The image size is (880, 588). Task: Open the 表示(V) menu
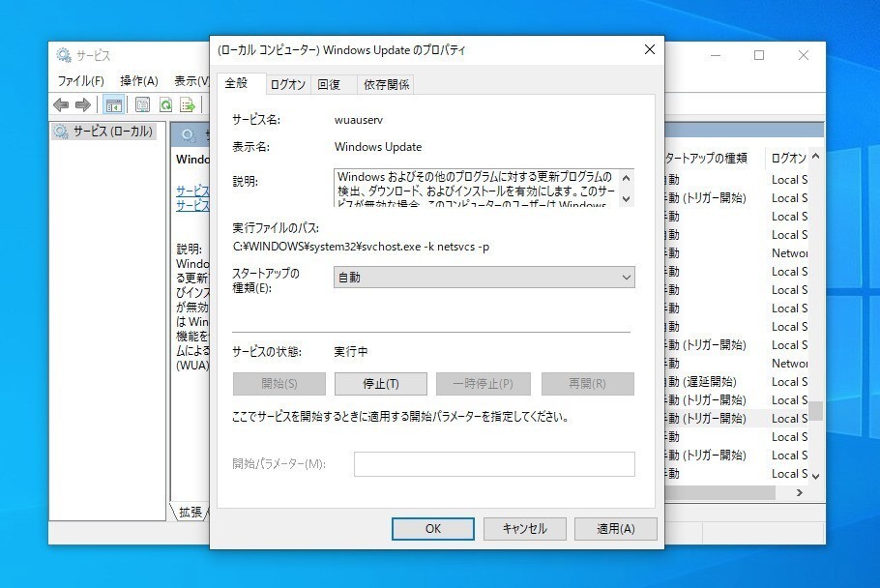pos(191,81)
